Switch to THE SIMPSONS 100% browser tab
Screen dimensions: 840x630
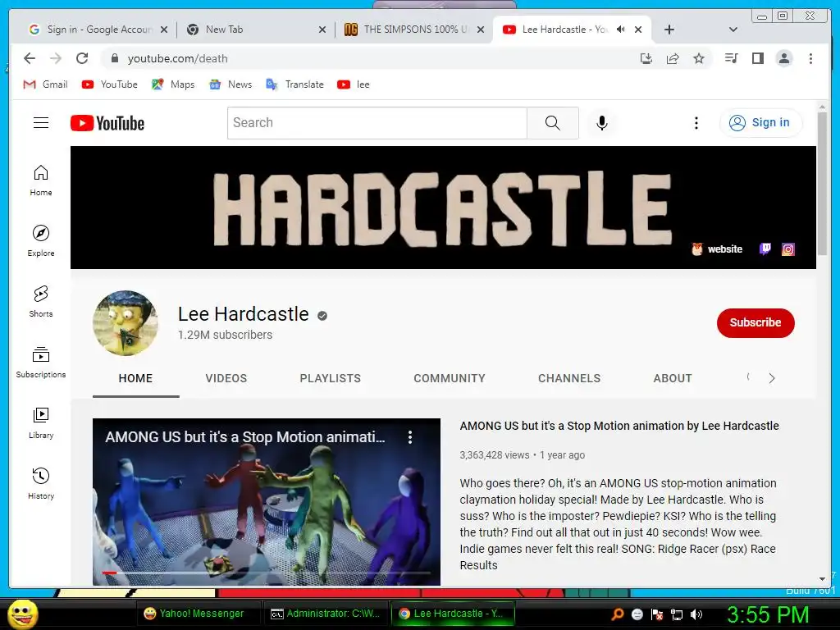pyautogui.click(x=413, y=30)
